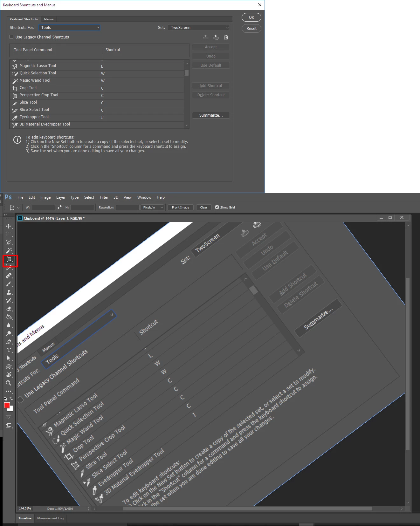Save changes to current shortcut set icon
This screenshot has height=526, width=420.
pos(206,37)
